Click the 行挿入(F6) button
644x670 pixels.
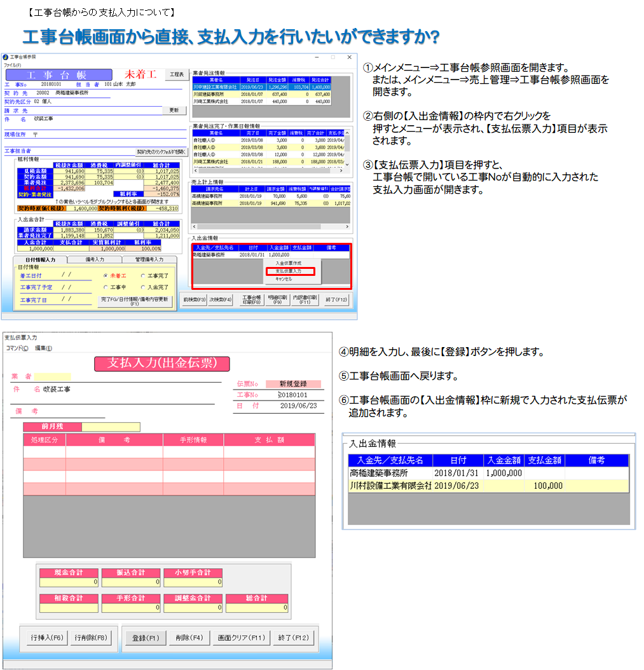[x=47, y=638]
